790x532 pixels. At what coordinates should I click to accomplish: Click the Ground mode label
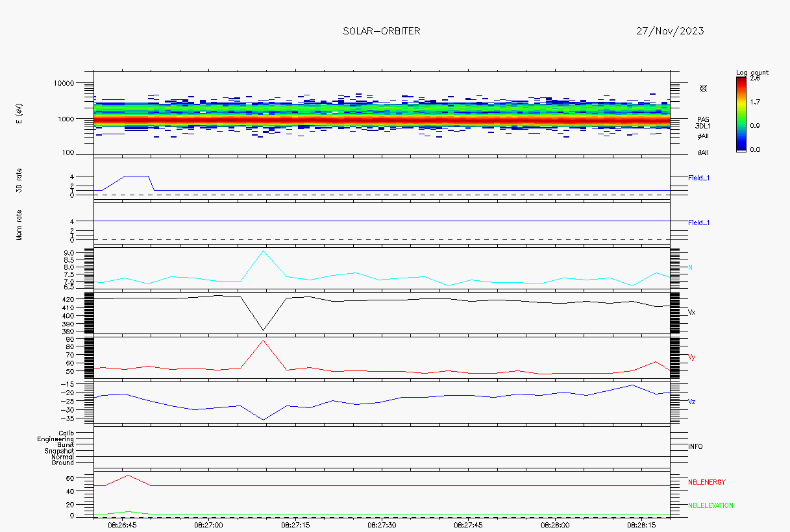pos(63,463)
